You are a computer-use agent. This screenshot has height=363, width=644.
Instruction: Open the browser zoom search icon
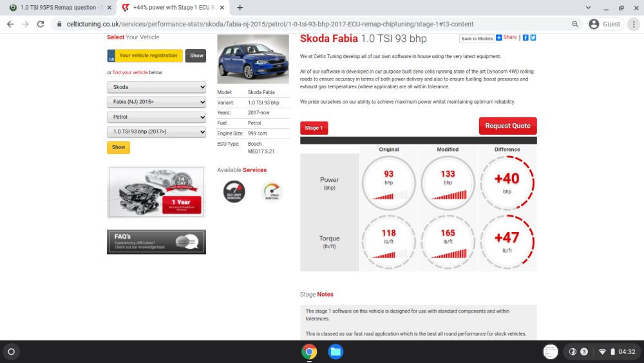point(575,25)
